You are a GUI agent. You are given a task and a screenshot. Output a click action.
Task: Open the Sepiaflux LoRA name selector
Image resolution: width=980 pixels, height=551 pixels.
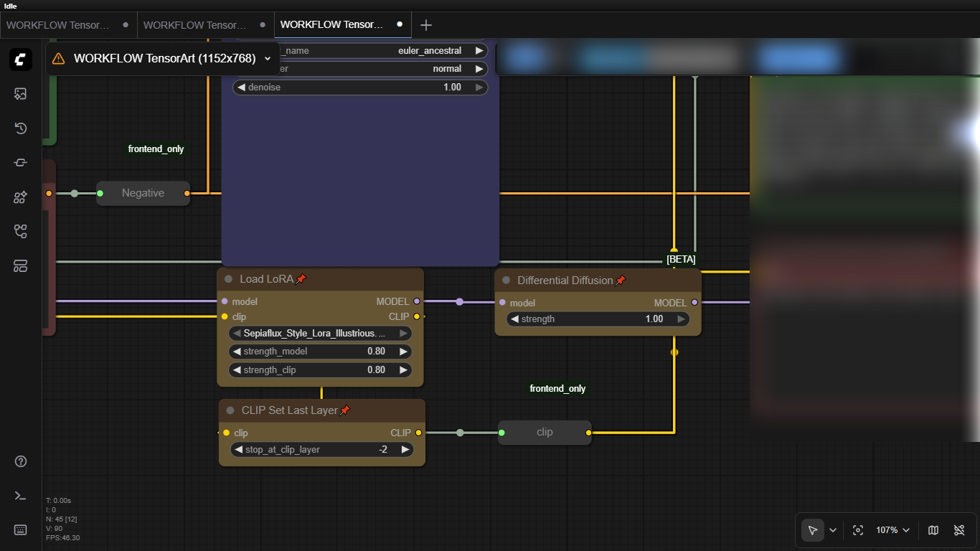point(319,334)
